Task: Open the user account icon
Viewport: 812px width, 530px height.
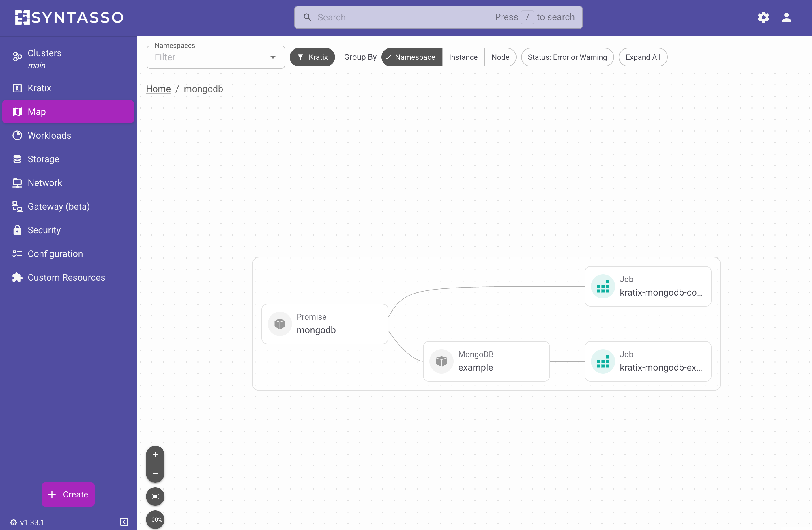Action: pos(786,17)
